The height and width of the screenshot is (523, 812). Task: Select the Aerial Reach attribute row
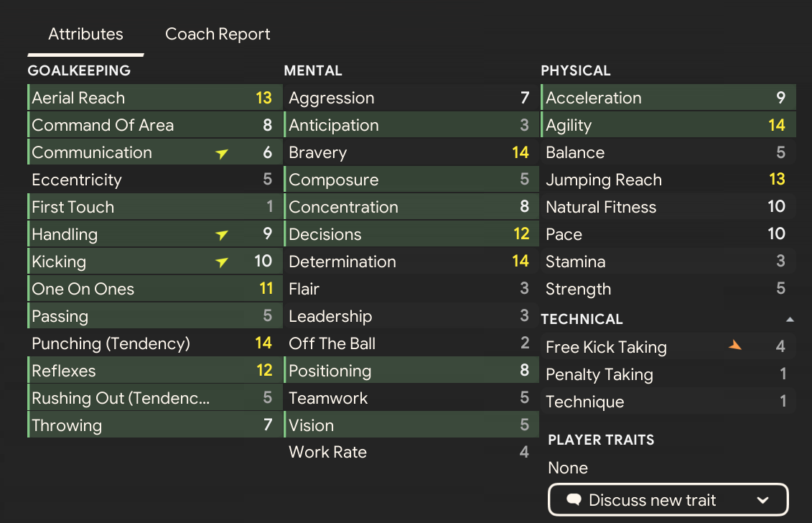tap(152, 98)
